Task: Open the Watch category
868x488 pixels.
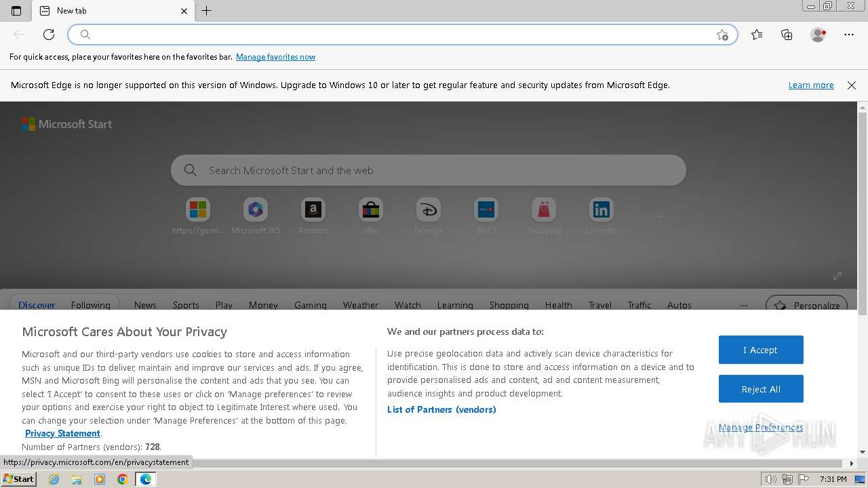Action: point(408,305)
